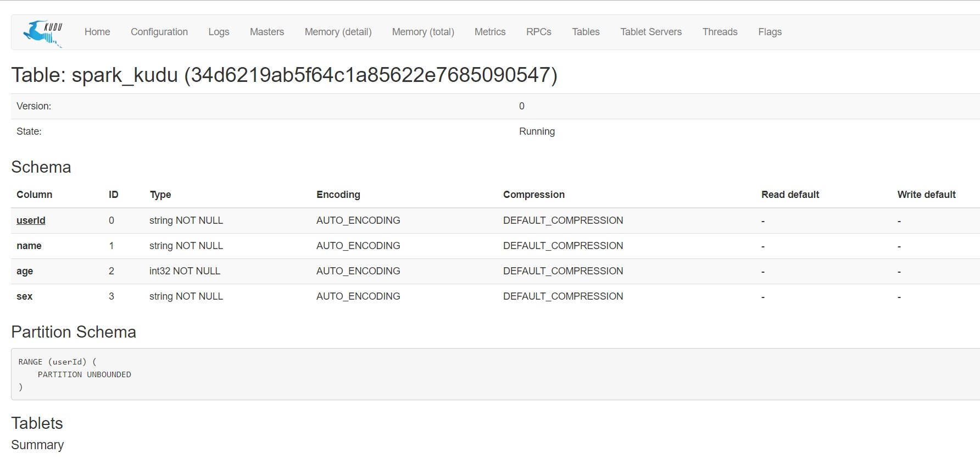Click AUTO_ENCODING in the name row
Image resolution: width=980 pixels, height=458 pixels.
(x=358, y=246)
